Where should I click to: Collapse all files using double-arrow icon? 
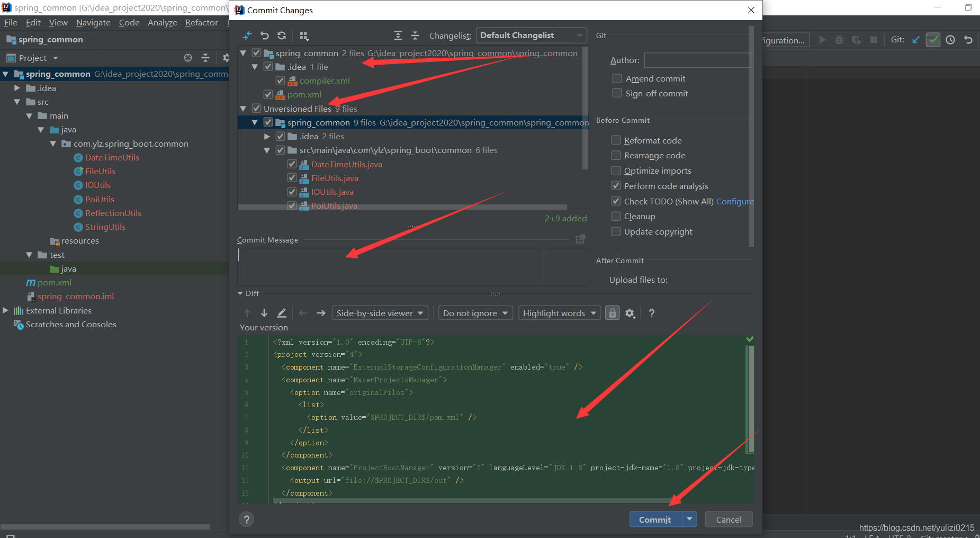[416, 35]
